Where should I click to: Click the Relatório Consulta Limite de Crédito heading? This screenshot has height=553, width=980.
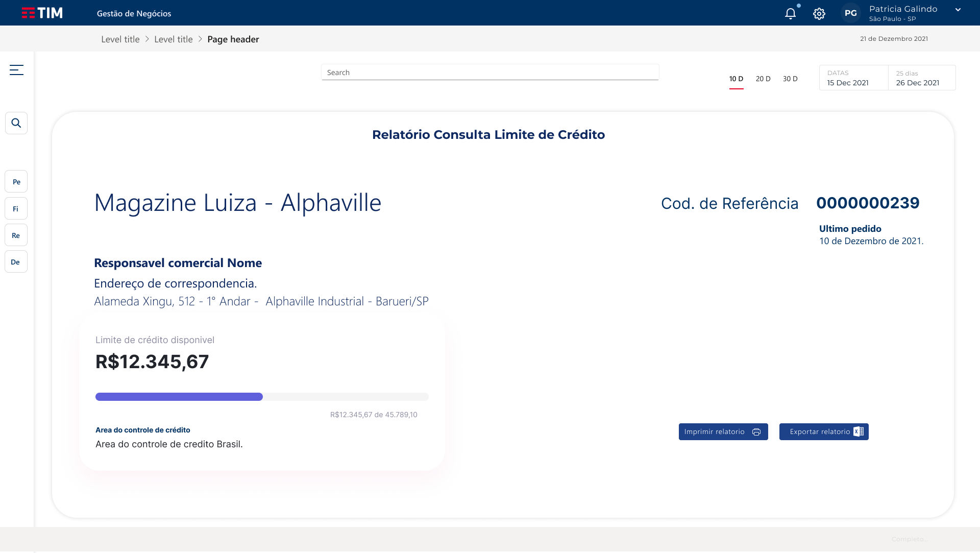488,135
